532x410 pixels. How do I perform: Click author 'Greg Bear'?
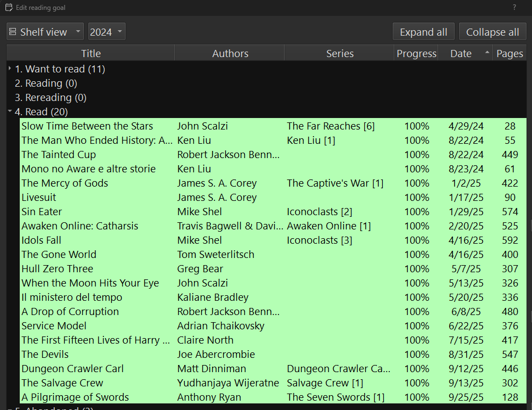tap(200, 268)
